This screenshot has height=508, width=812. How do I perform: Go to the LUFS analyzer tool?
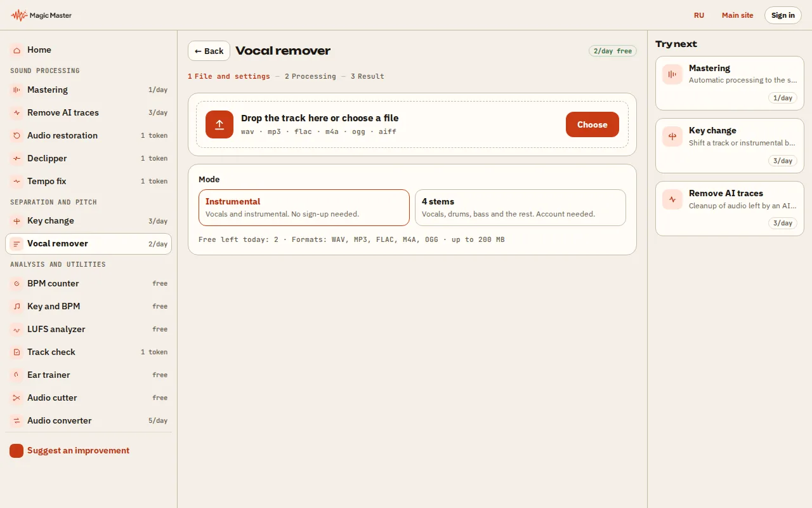[x=88, y=330]
